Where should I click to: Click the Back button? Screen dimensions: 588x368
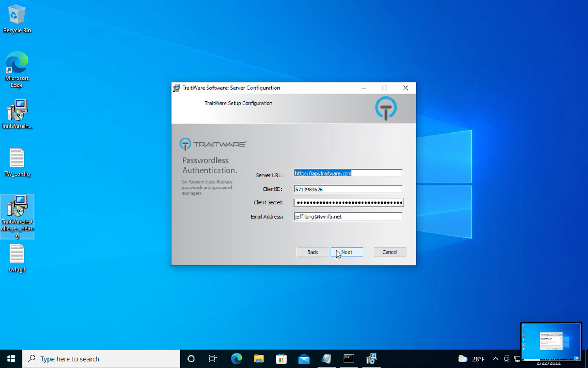[x=313, y=252]
